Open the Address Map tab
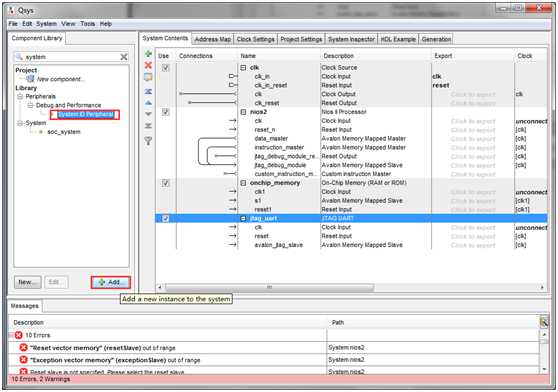This screenshot has height=392, width=558. (213, 39)
